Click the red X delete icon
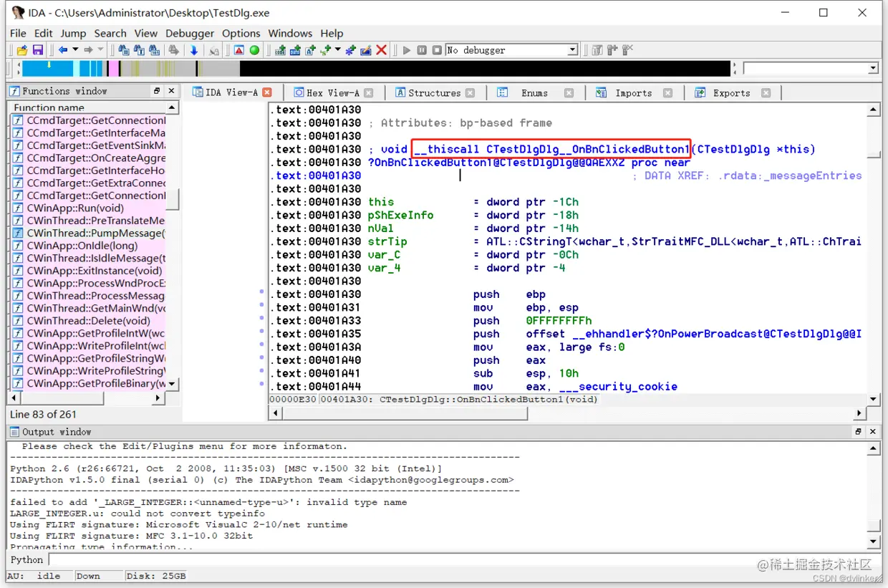This screenshot has width=888, height=588. click(381, 50)
